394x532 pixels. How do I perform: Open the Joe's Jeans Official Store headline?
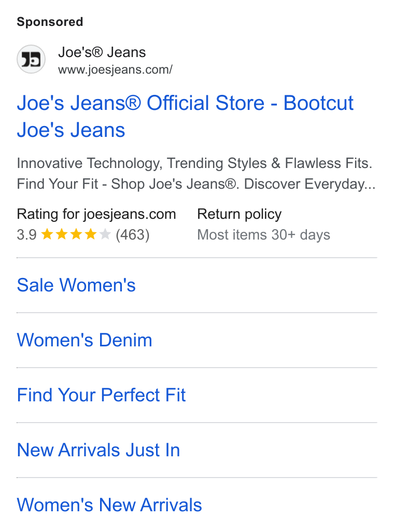pos(185,116)
